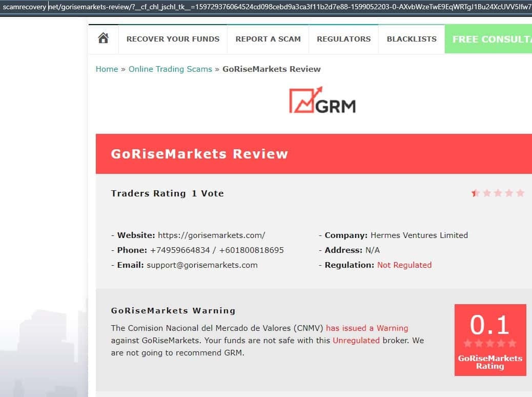Follow the Home breadcrumb link
This screenshot has height=397, width=532.
tap(107, 69)
